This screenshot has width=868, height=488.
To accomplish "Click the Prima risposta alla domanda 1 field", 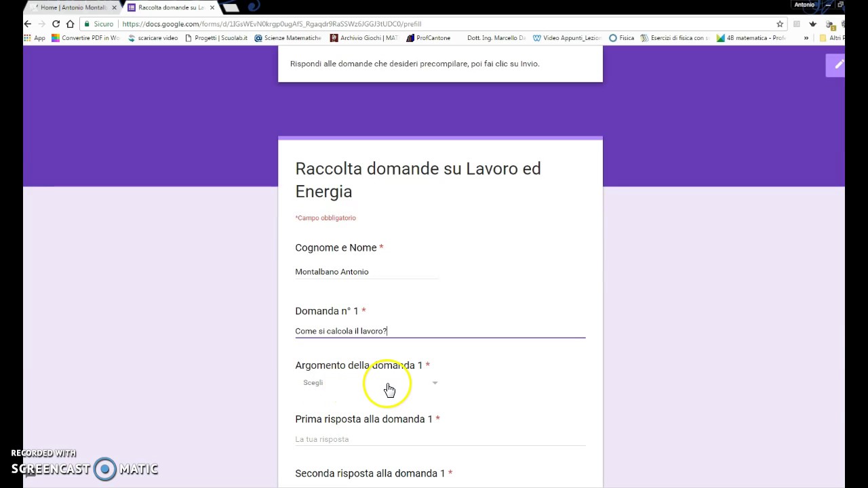I will [x=440, y=439].
